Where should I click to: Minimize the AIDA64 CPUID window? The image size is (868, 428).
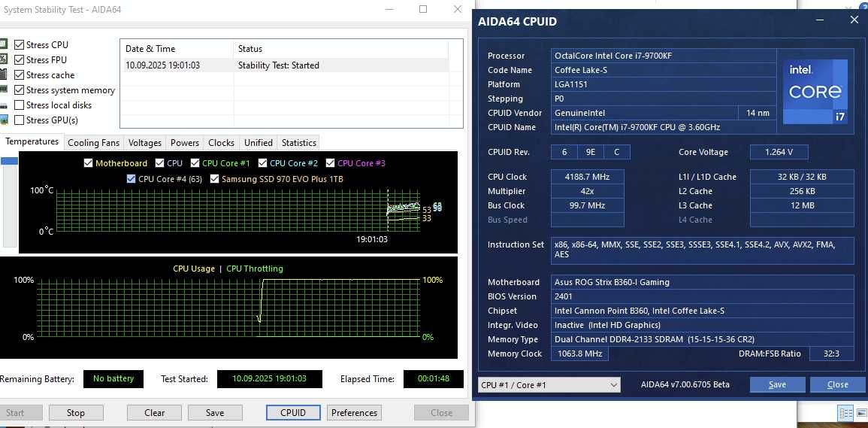coord(819,20)
